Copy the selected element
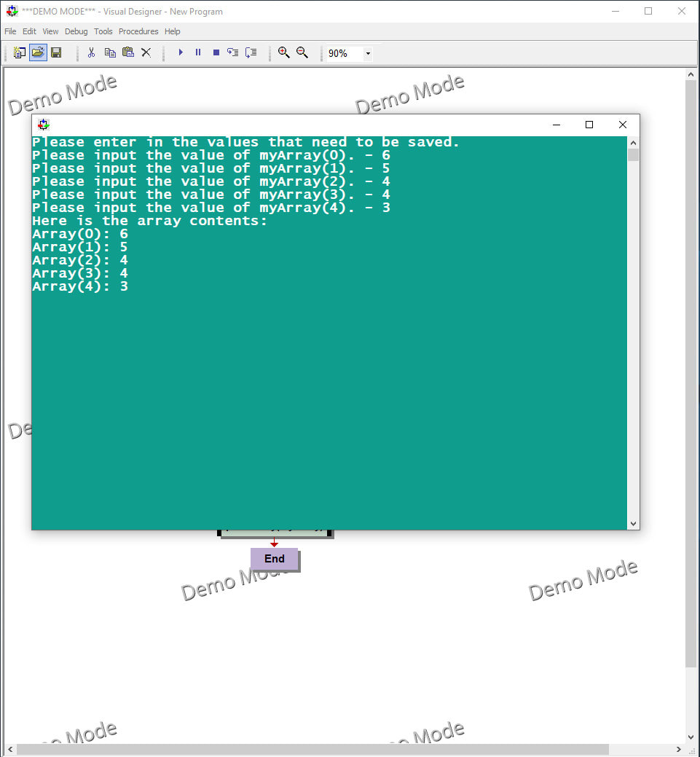The width and height of the screenshot is (700, 757). coord(110,52)
